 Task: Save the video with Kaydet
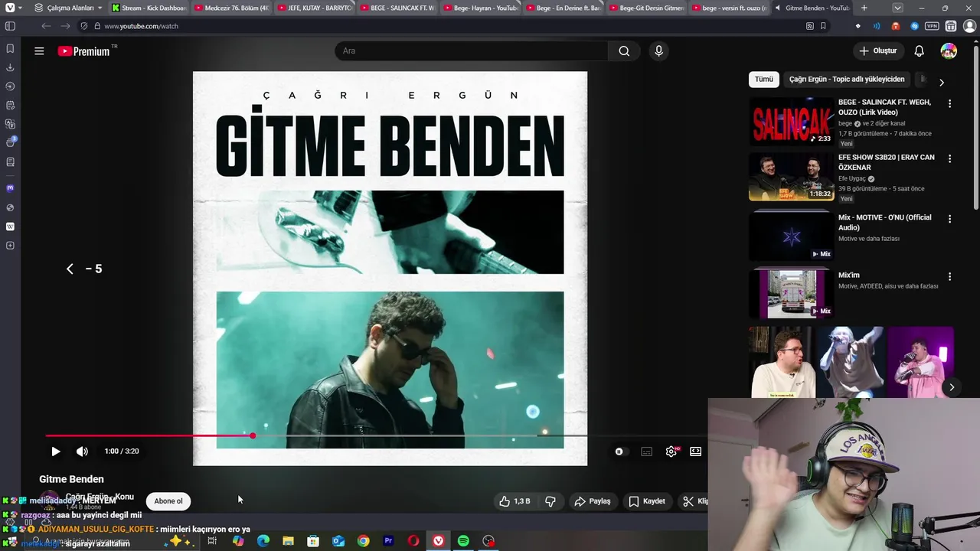tap(647, 501)
